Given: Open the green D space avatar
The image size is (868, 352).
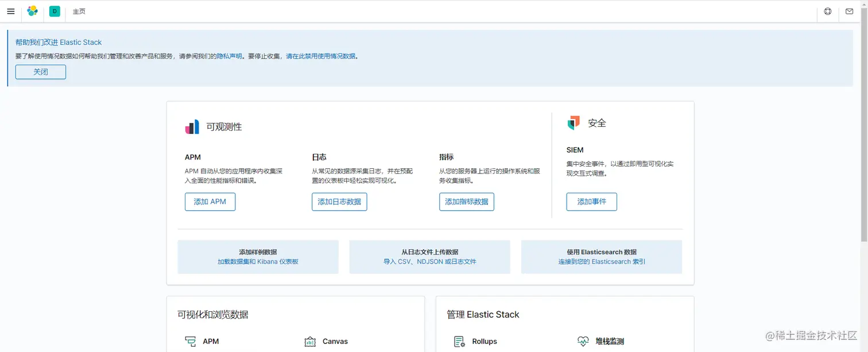Looking at the screenshot, I should click(55, 11).
